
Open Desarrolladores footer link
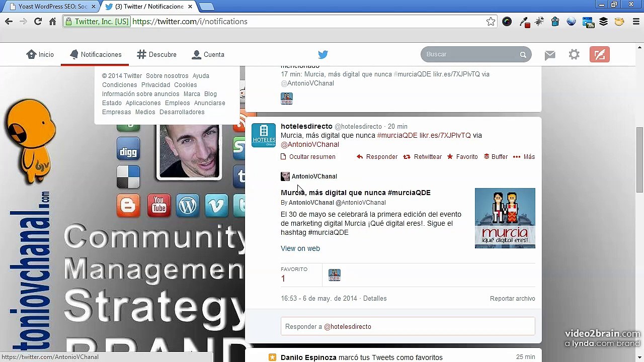(182, 112)
